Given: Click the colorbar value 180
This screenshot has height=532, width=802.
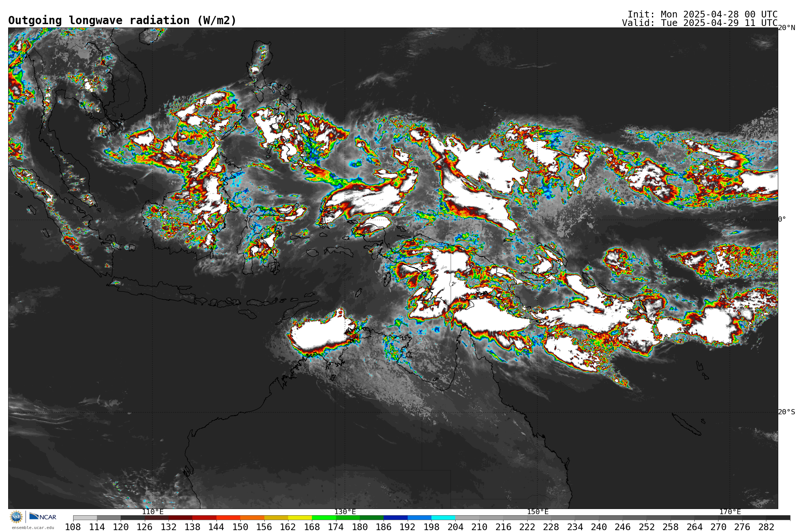Looking at the screenshot, I should click(x=360, y=527).
